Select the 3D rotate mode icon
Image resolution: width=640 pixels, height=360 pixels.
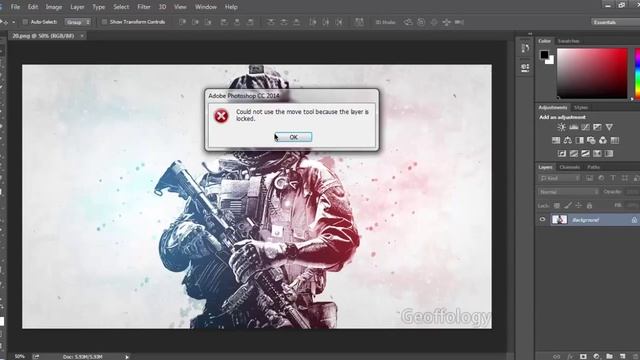408,22
